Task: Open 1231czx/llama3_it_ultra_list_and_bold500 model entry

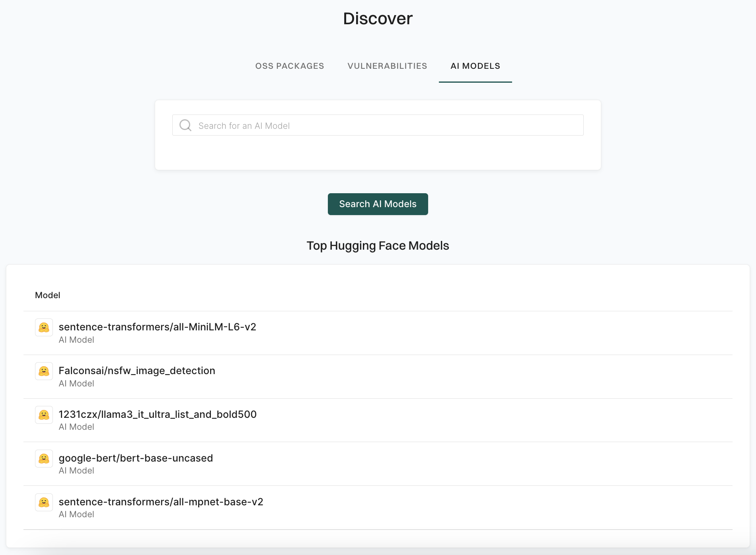Action: (x=158, y=414)
